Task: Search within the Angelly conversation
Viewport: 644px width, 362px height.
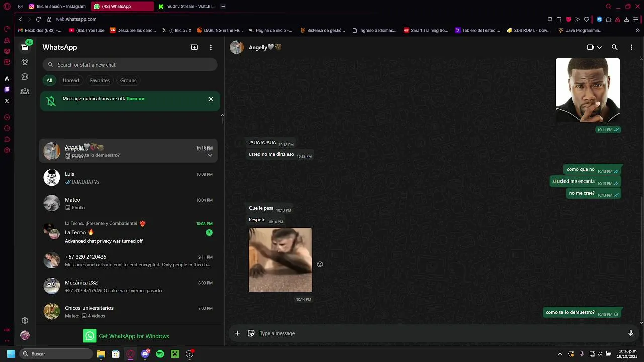Action: (x=614, y=47)
